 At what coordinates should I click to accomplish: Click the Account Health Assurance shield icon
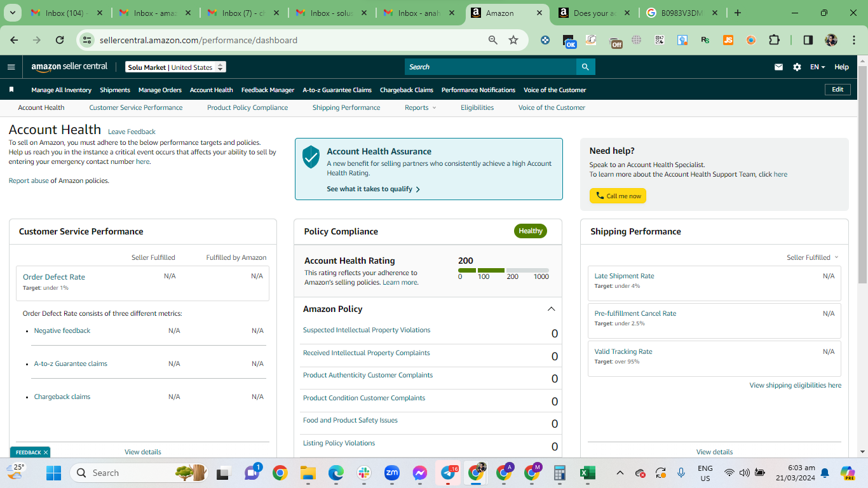tap(311, 156)
